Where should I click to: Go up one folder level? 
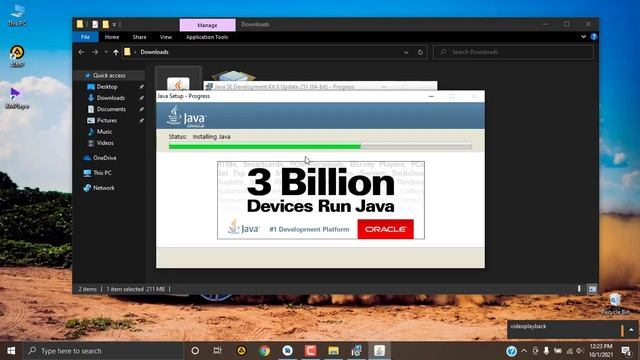point(116,52)
